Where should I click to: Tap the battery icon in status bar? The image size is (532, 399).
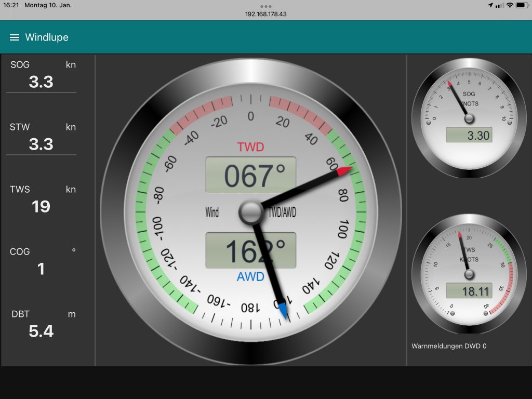522,5
